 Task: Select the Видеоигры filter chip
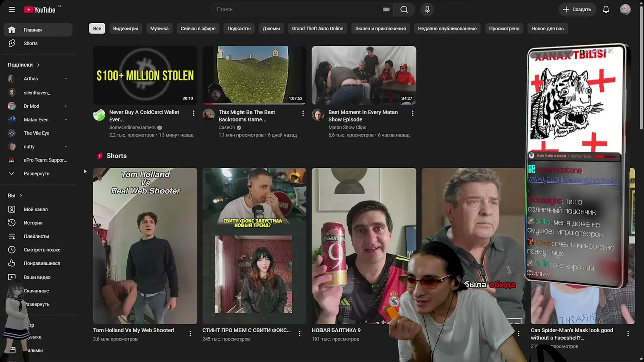point(126,29)
